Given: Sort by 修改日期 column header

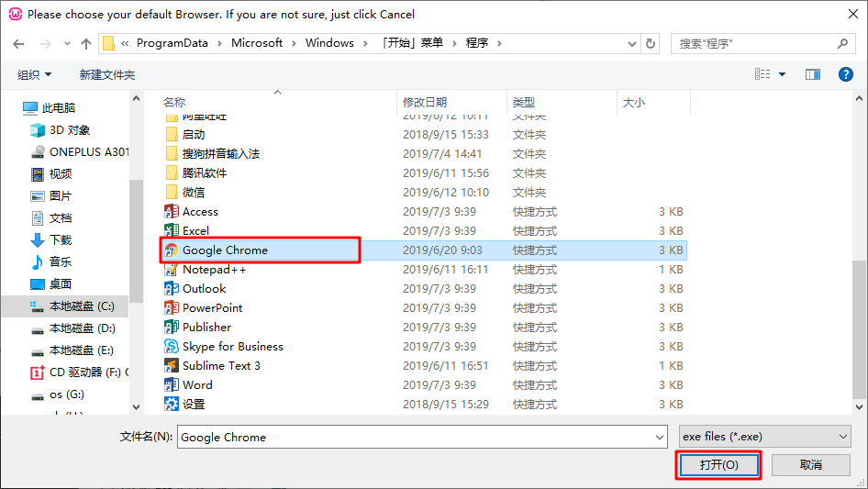Looking at the screenshot, I should 425,102.
